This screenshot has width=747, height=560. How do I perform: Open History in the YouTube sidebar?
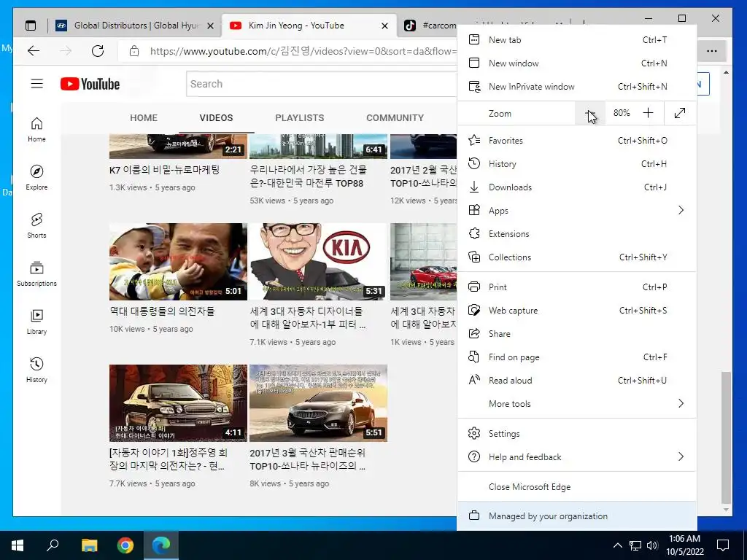[36, 370]
